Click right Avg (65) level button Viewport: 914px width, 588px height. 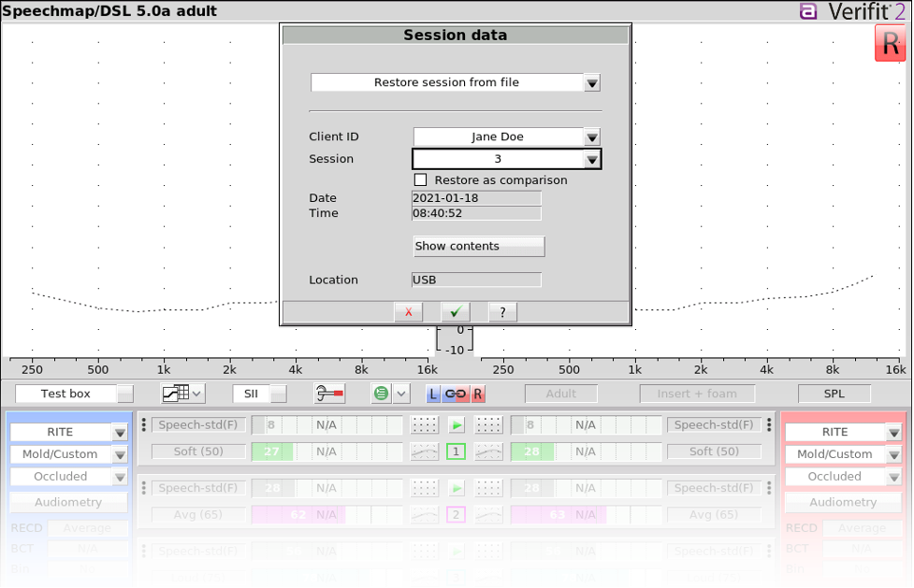714,514
